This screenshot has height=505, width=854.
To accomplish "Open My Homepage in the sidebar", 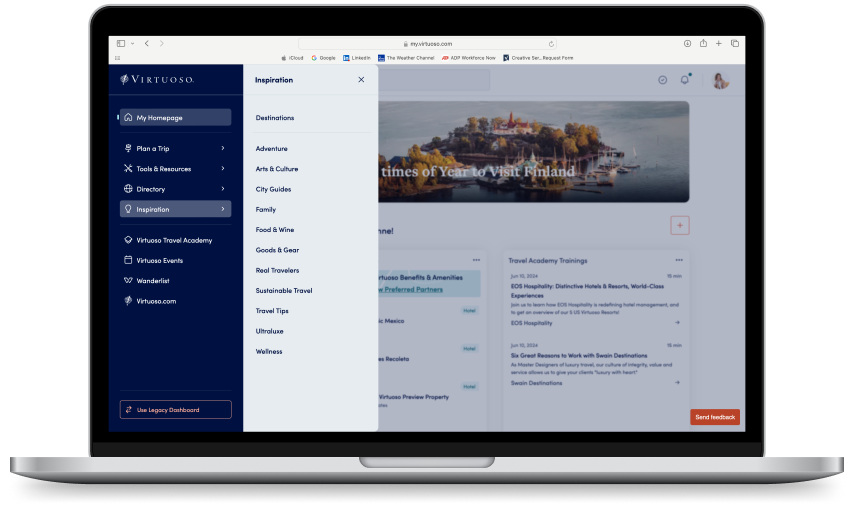I will pos(175,117).
